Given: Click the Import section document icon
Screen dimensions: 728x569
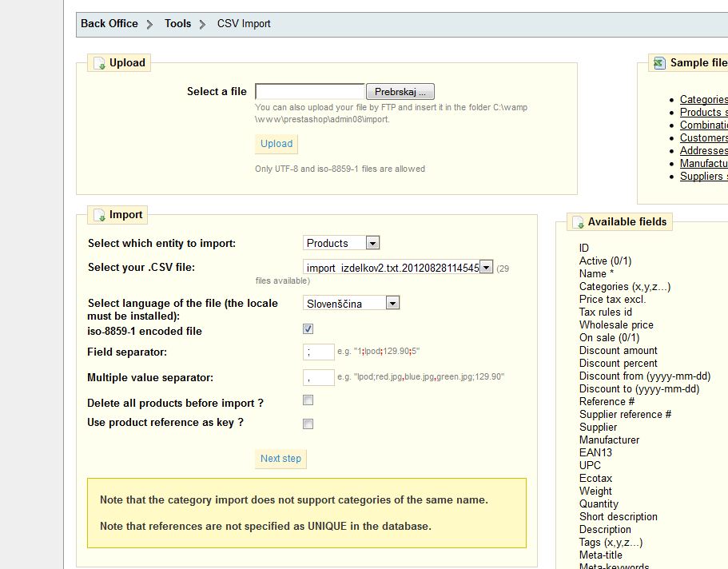Looking at the screenshot, I should (99, 215).
